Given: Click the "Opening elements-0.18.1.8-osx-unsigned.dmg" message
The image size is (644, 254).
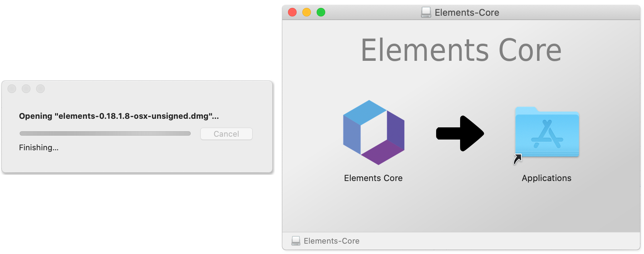Looking at the screenshot, I should click(x=119, y=116).
